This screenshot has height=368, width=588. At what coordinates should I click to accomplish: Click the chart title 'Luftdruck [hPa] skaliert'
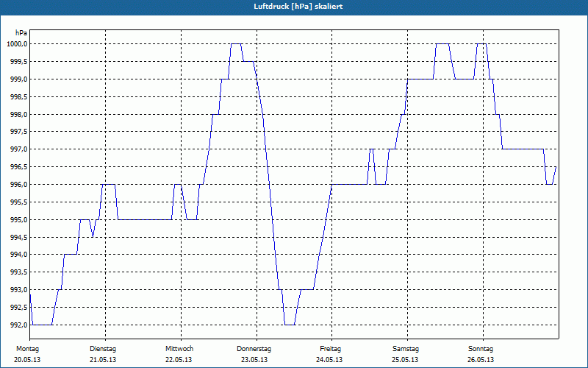click(x=298, y=7)
